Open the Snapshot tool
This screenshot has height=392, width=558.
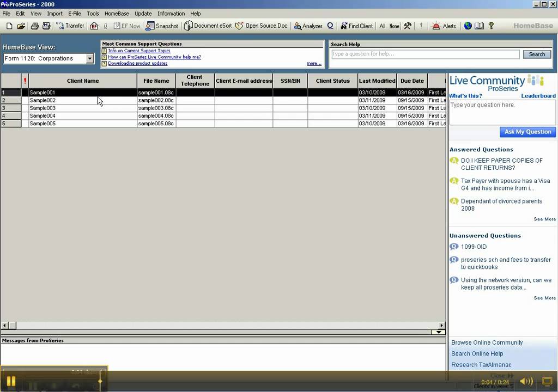click(x=162, y=26)
